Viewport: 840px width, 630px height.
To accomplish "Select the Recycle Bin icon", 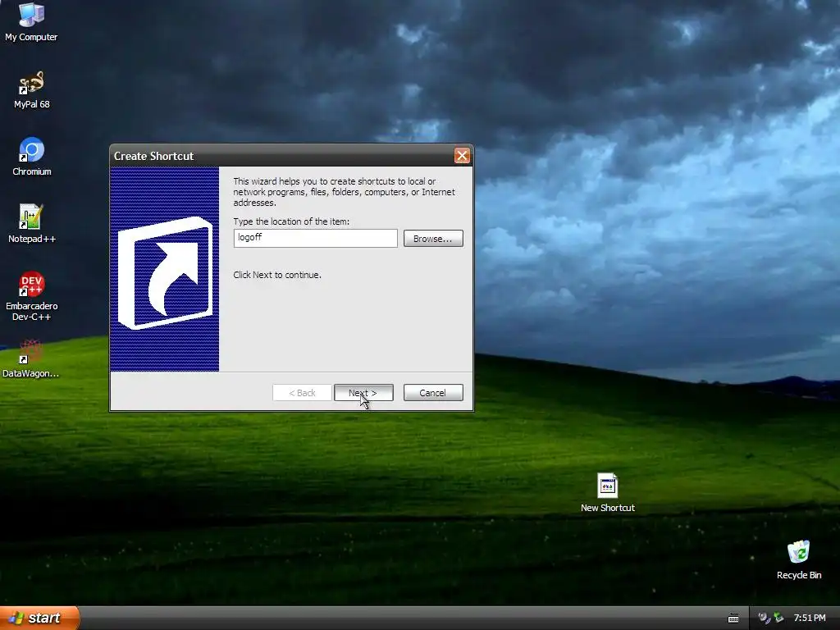I will (x=799, y=559).
